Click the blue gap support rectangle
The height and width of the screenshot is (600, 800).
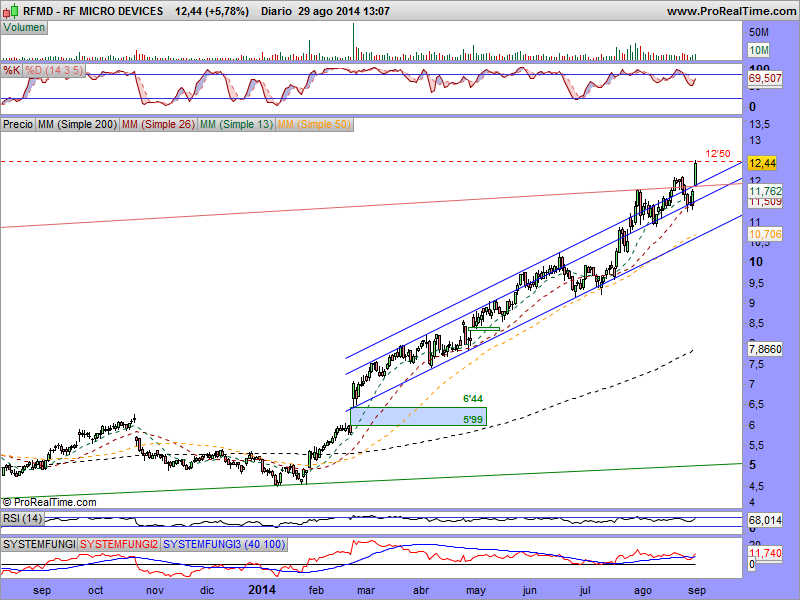418,416
